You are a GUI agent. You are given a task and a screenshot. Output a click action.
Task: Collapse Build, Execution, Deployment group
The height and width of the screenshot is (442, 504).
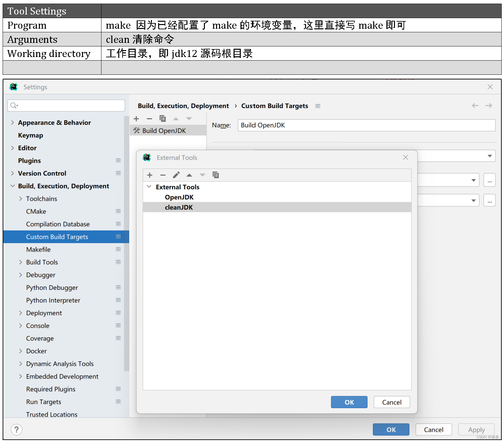[13, 186]
